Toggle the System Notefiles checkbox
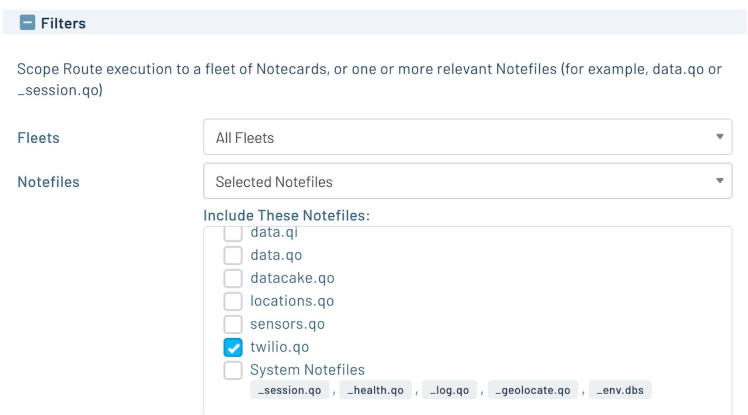748x415 pixels. tap(232, 370)
